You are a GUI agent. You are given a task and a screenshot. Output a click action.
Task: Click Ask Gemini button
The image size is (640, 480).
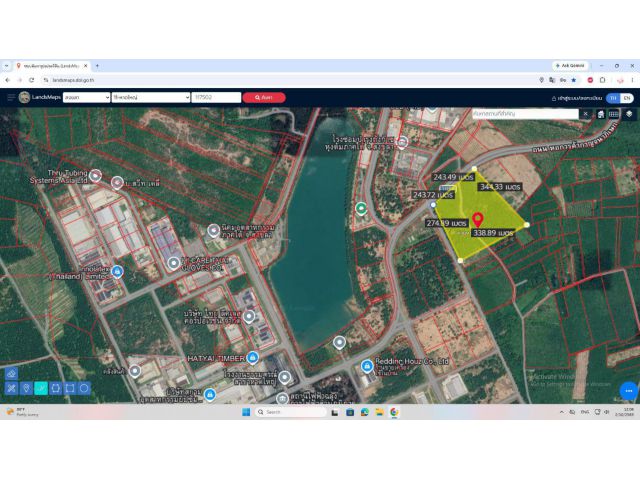[x=570, y=65]
